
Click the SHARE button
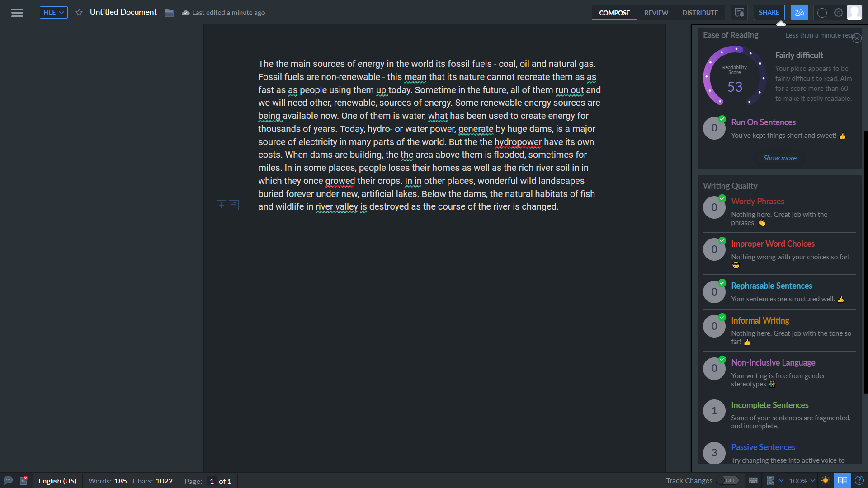coord(769,12)
